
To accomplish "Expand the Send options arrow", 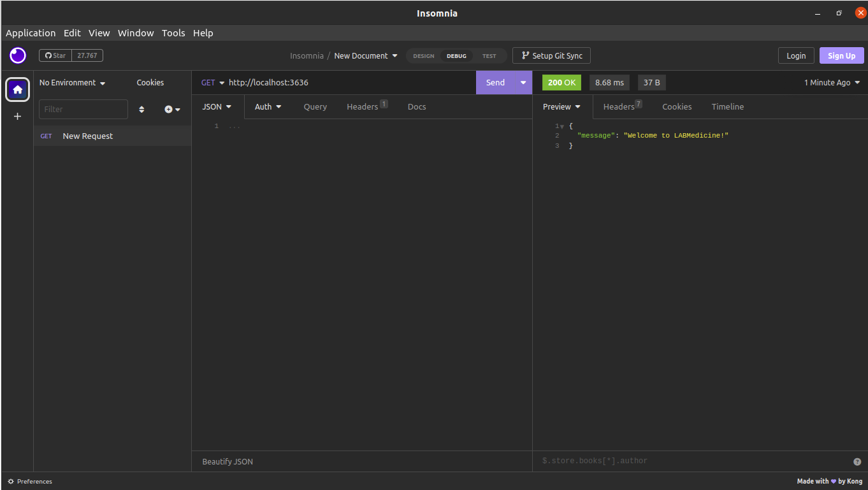I will tap(523, 82).
